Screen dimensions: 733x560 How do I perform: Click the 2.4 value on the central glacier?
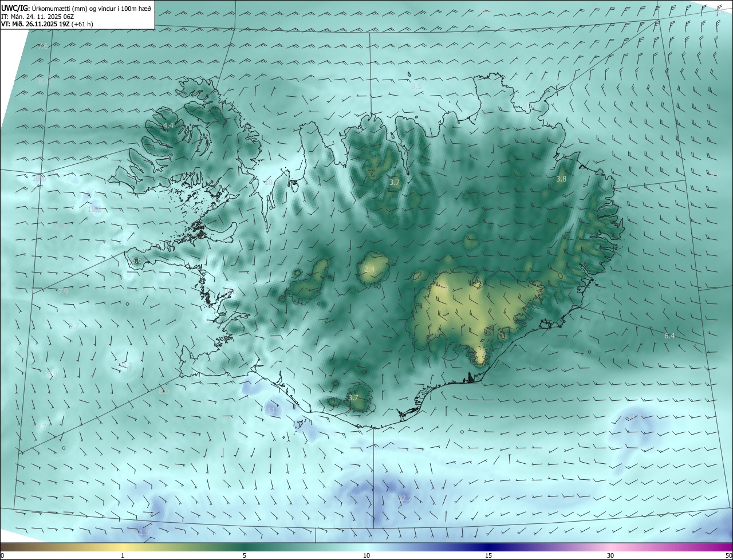point(369,269)
